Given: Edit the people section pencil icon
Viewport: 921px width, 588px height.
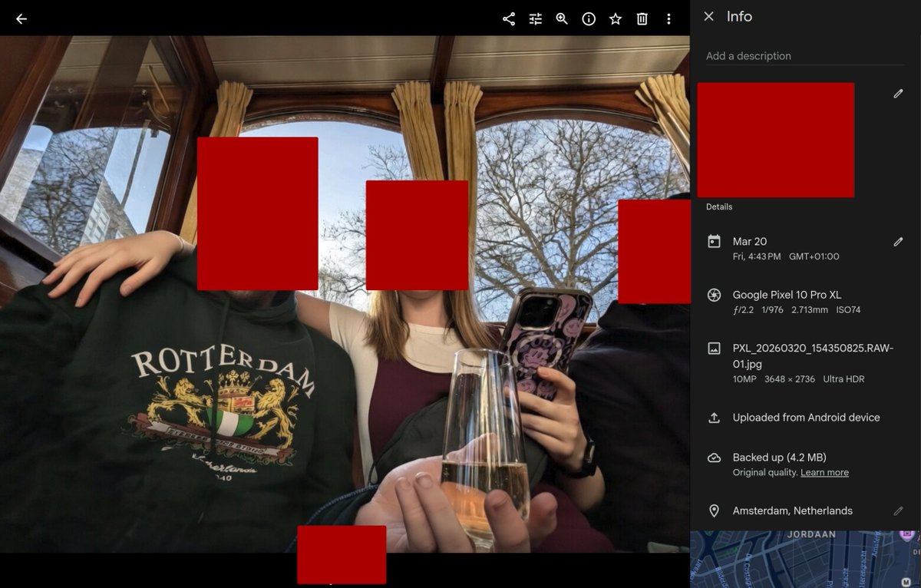Looking at the screenshot, I should 898,94.
